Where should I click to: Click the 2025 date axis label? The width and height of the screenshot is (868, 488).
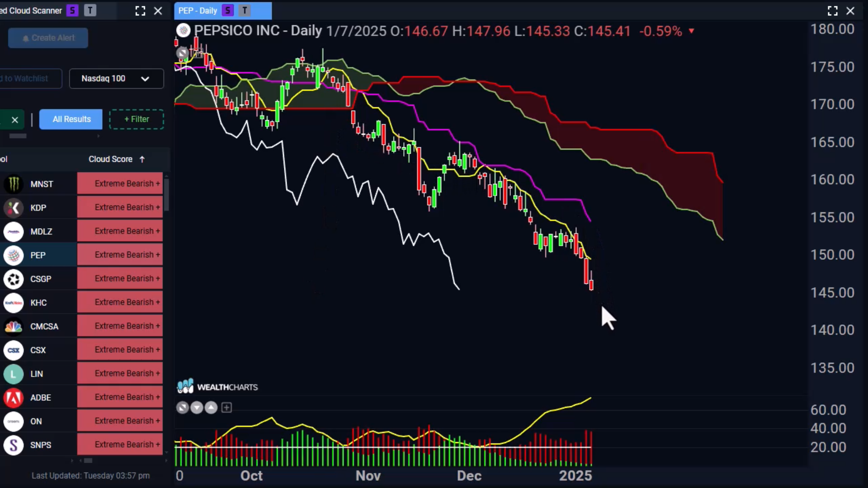click(576, 476)
